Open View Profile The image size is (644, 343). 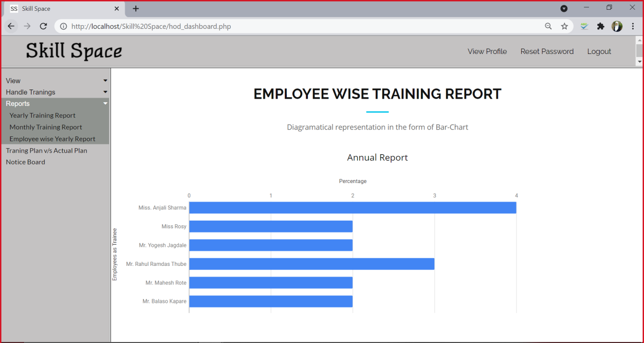pos(487,51)
